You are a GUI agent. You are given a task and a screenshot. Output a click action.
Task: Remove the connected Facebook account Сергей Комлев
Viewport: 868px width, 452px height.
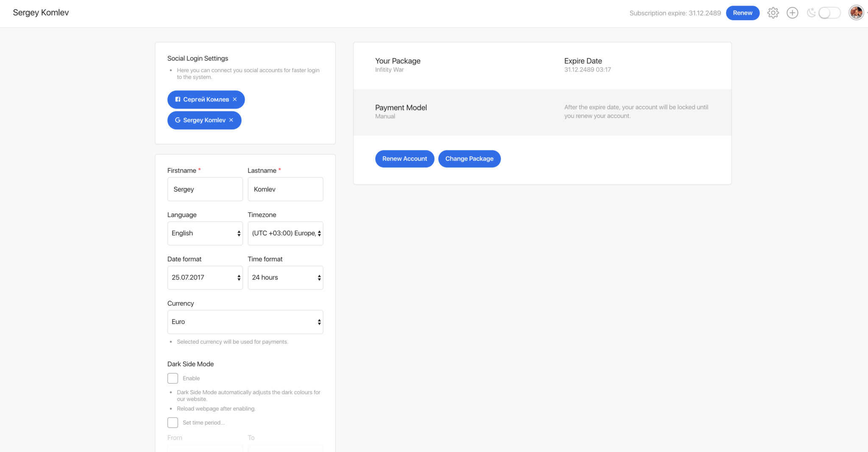pos(235,99)
